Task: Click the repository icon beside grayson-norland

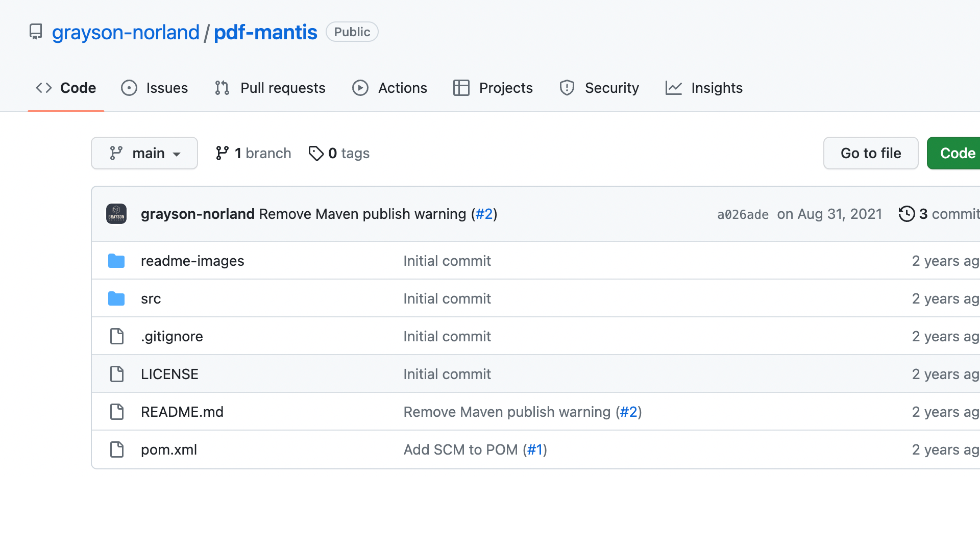Action: pyautogui.click(x=36, y=32)
